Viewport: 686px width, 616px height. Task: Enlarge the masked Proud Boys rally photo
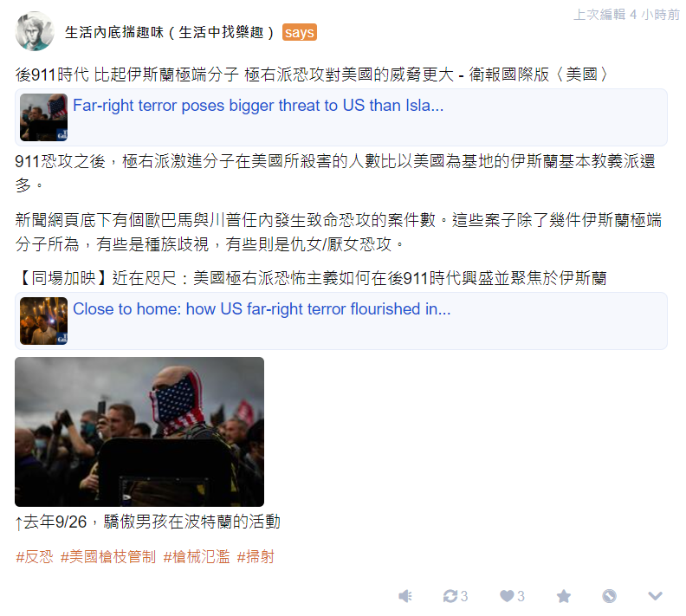click(139, 431)
